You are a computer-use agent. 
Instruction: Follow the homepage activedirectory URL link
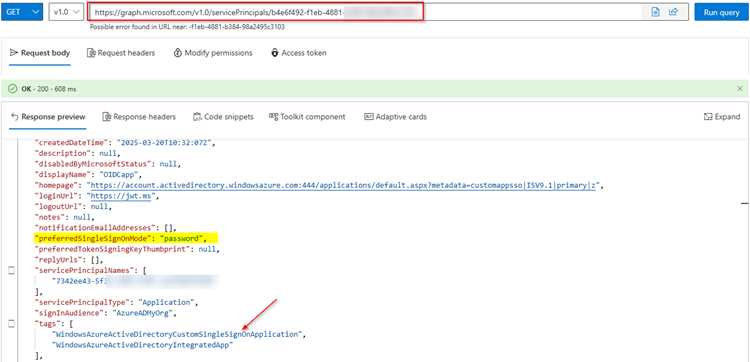pos(342,186)
